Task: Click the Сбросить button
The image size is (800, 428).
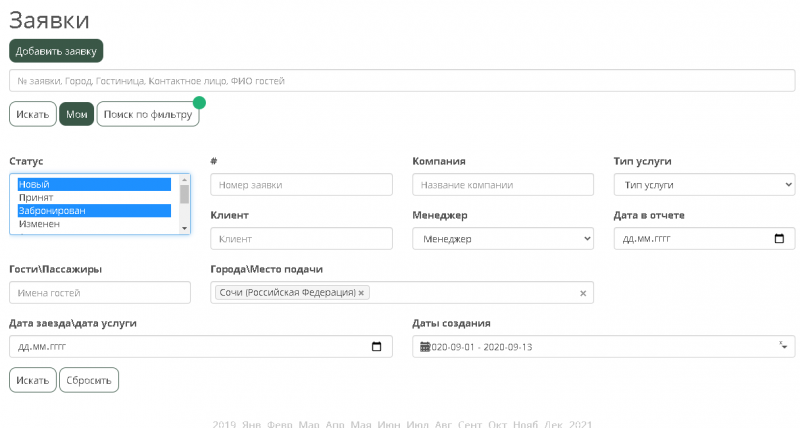Action: click(89, 380)
